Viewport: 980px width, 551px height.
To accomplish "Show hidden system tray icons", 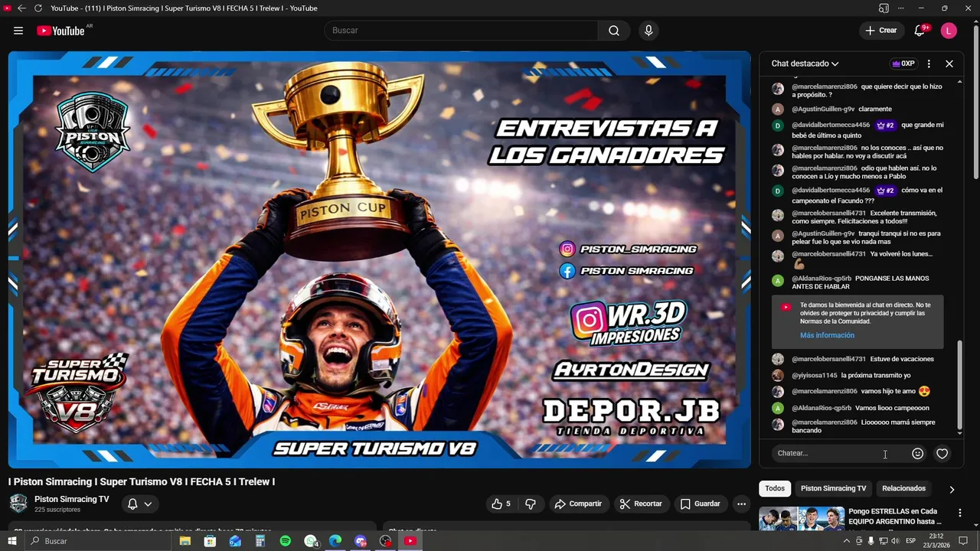I will pos(846,541).
